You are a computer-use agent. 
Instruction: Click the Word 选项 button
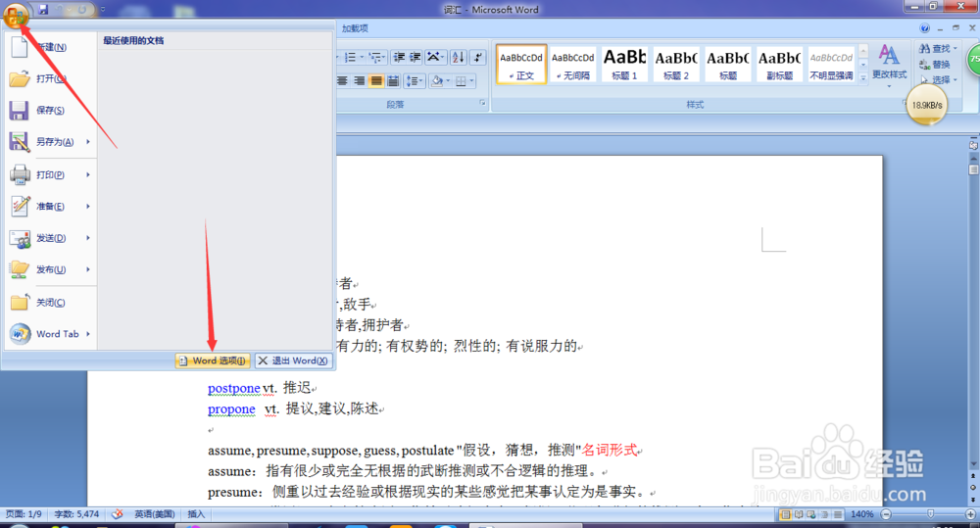(213, 360)
